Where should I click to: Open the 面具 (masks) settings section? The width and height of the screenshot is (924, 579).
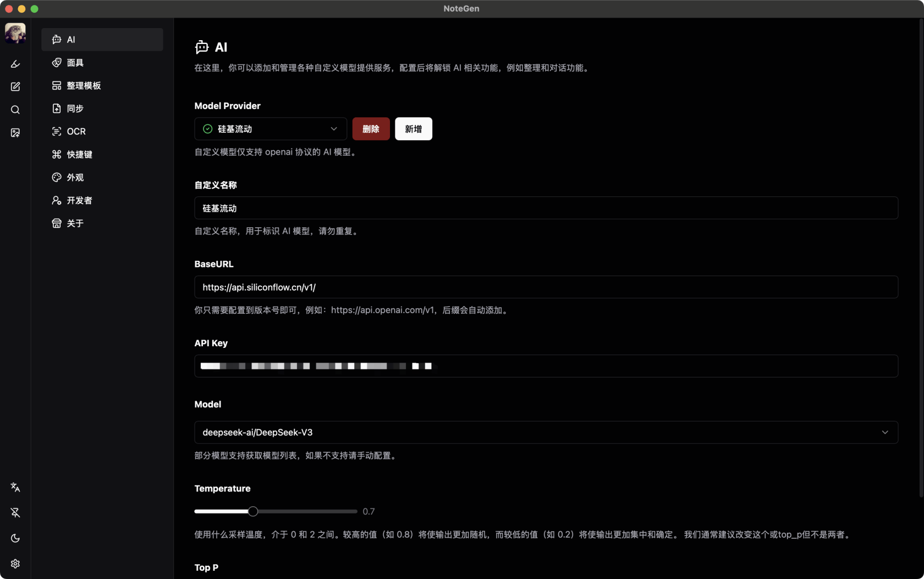pyautogui.click(x=74, y=63)
